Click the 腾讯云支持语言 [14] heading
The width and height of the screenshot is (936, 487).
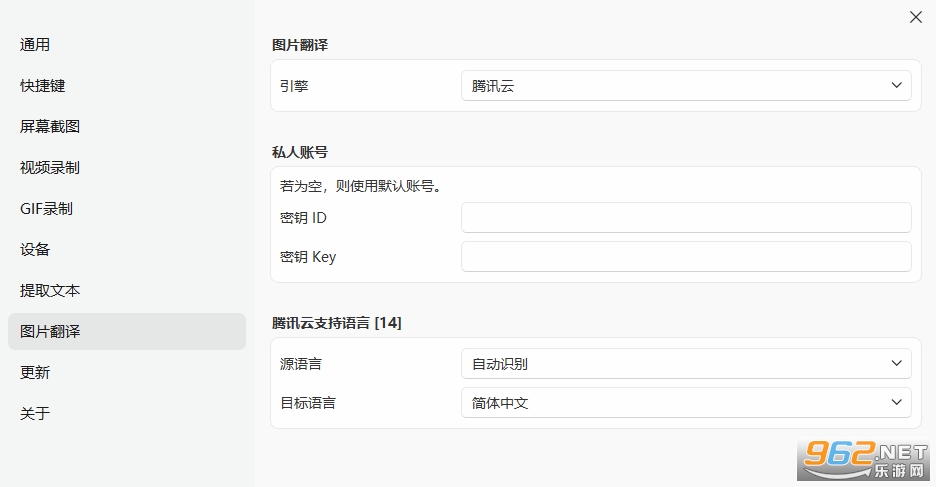click(337, 323)
